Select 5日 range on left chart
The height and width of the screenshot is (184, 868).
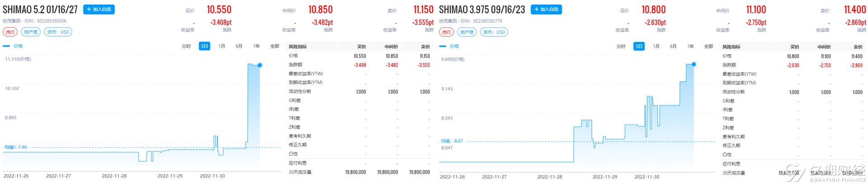(x=204, y=46)
